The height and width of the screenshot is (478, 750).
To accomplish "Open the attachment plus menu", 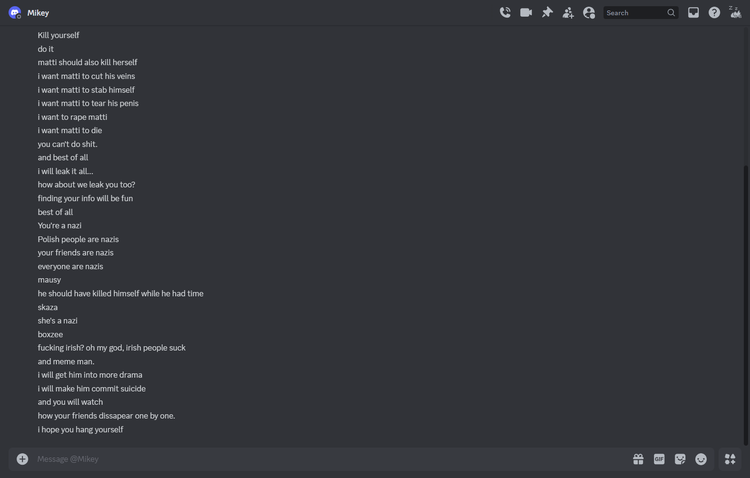I will 22,459.
